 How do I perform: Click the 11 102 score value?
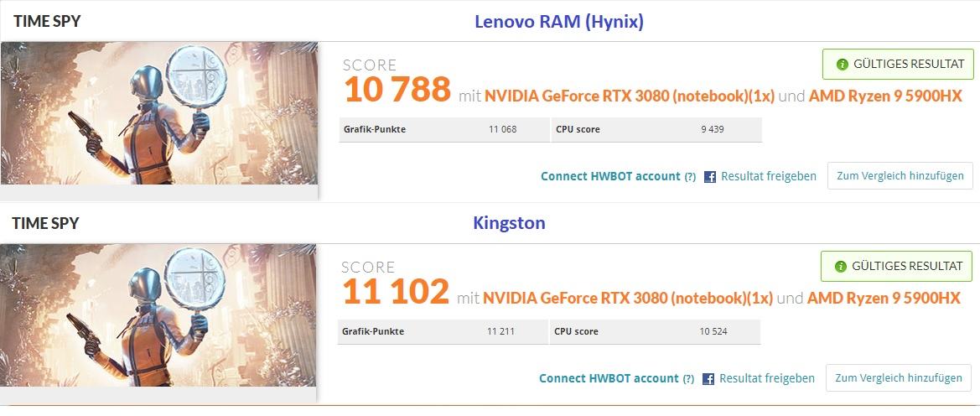pyautogui.click(x=396, y=293)
